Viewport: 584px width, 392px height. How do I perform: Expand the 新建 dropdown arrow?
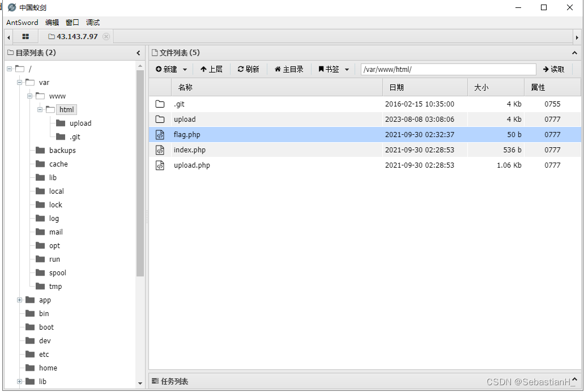tap(185, 69)
